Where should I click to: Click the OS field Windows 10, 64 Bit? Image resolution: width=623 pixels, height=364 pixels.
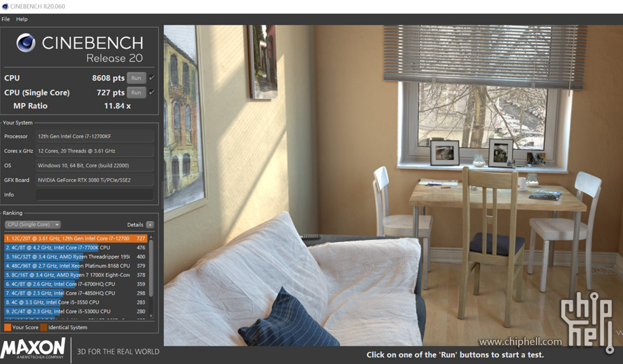click(95, 166)
